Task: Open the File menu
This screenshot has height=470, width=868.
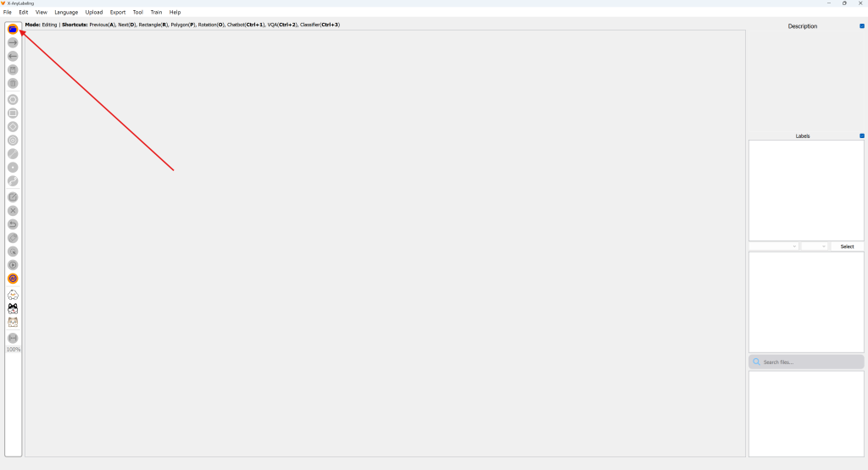Action: pyautogui.click(x=8, y=13)
